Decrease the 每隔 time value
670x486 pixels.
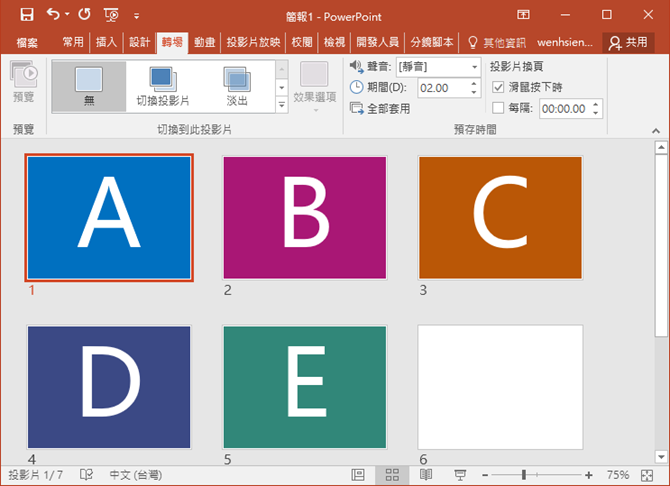click(x=596, y=113)
